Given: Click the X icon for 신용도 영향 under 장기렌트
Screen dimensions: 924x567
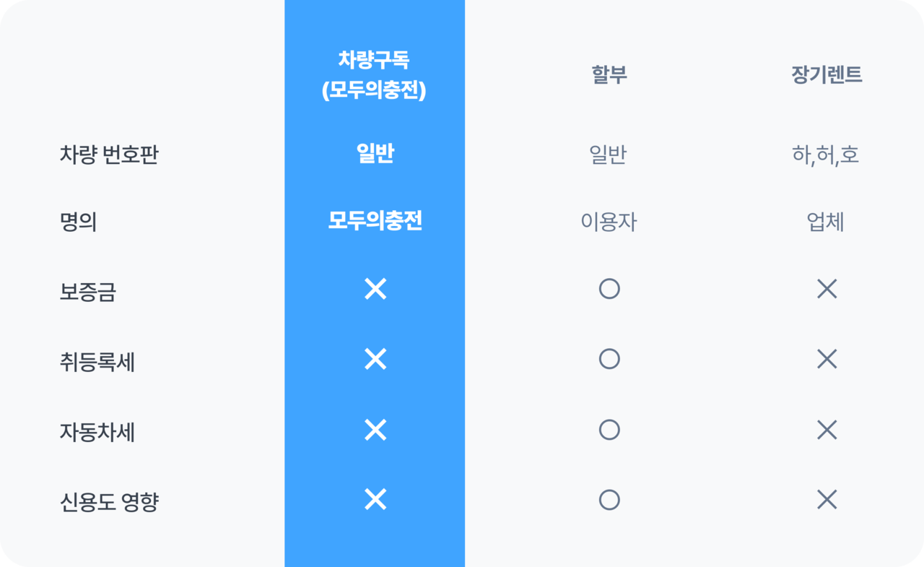Looking at the screenshot, I should pos(827,500).
